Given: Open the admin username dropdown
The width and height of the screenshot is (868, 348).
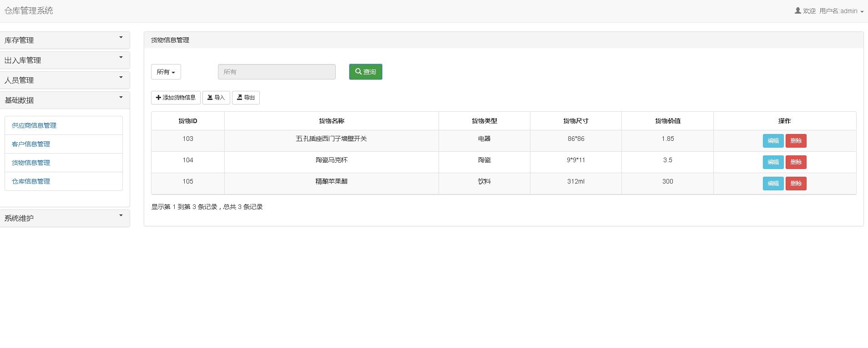Looking at the screenshot, I should 841,11.
